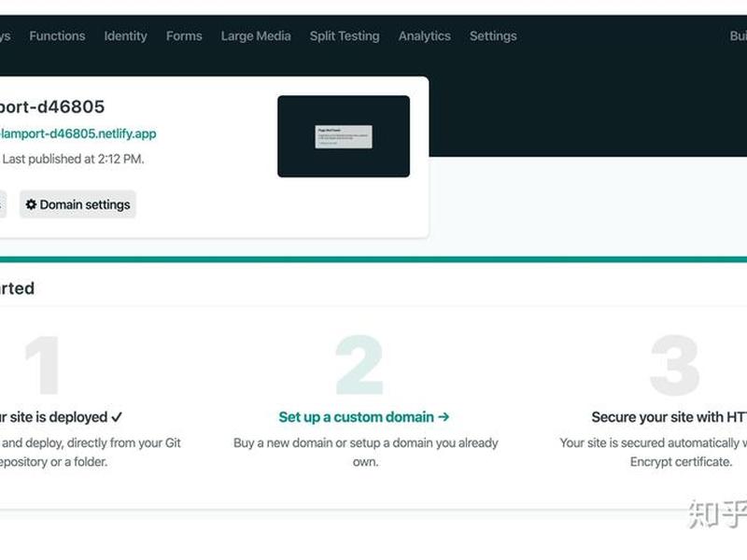Open the lamport-d46805.netlify.app site link
The height and width of the screenshot is (560, 747).
pos(78,133)
